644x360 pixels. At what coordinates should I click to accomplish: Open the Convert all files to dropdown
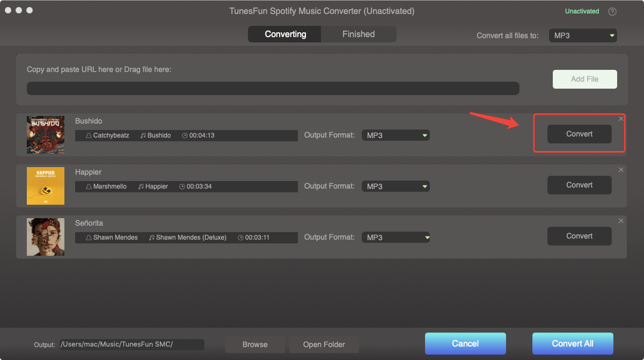click(583, 35)
